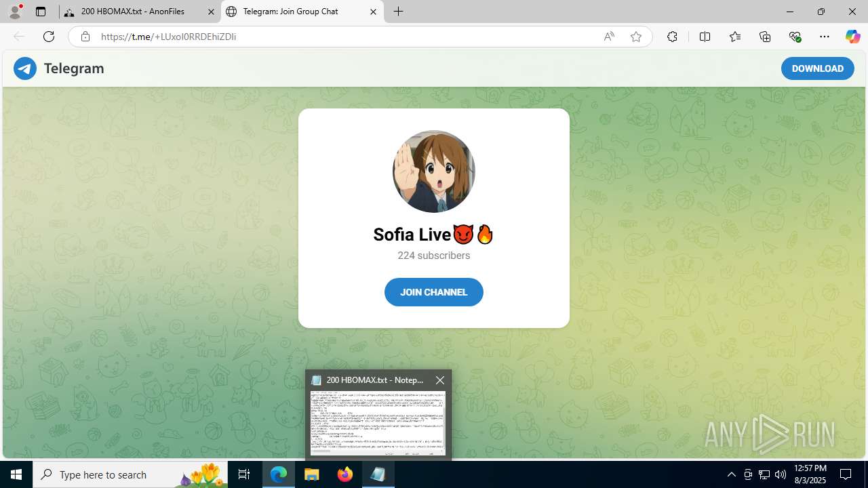Minimize the browser window

coord(790,12)
